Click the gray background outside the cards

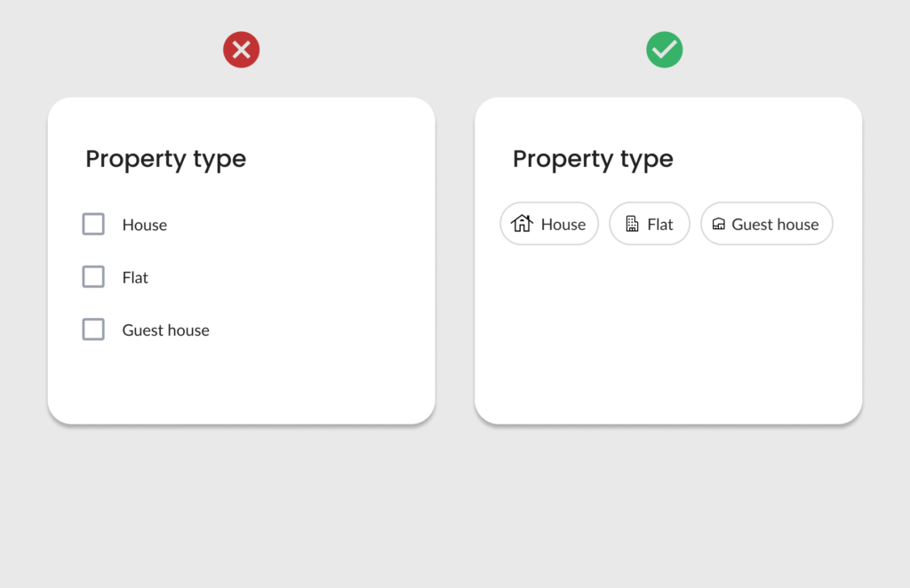[455, 515]
